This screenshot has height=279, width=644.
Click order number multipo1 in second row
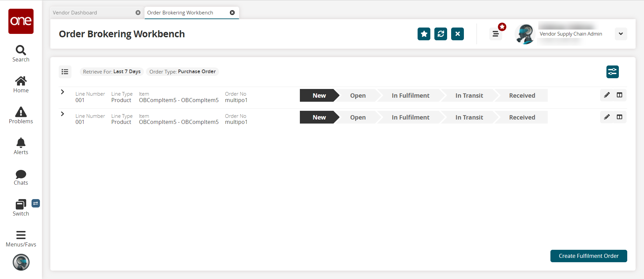click(x=236, y=122)
